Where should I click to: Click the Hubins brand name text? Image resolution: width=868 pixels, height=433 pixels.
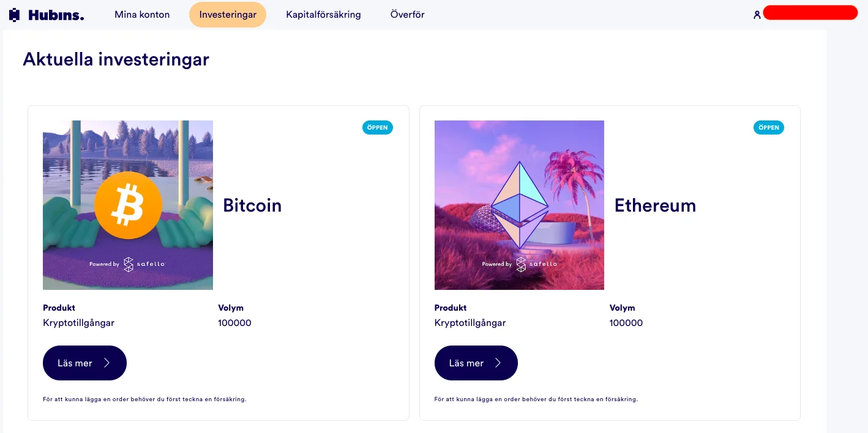56,15
